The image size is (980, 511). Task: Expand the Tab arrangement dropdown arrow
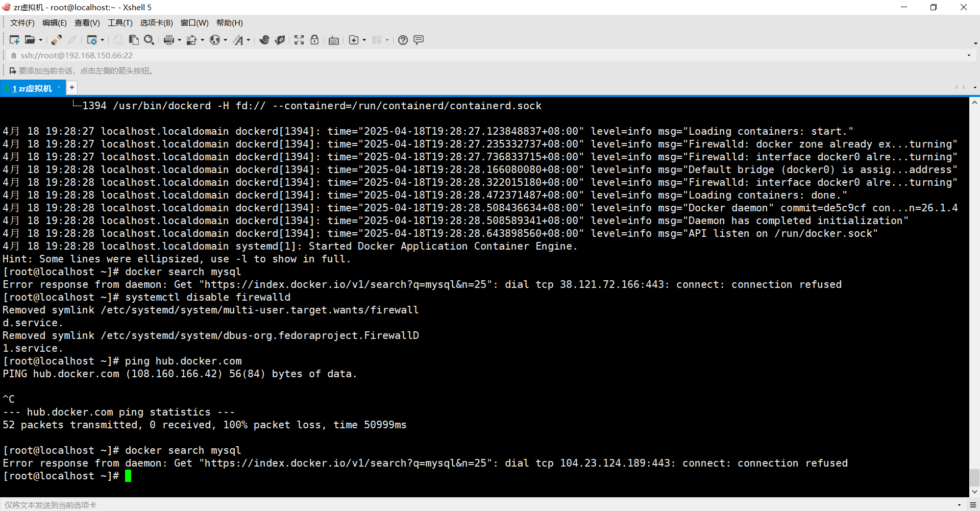[387, 40]
